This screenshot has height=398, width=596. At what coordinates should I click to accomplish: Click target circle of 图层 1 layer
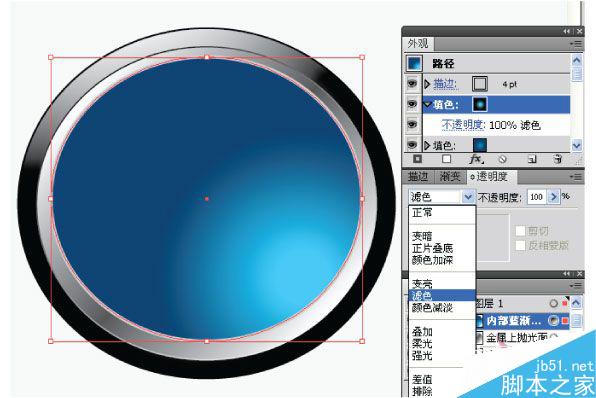point(553,303)
